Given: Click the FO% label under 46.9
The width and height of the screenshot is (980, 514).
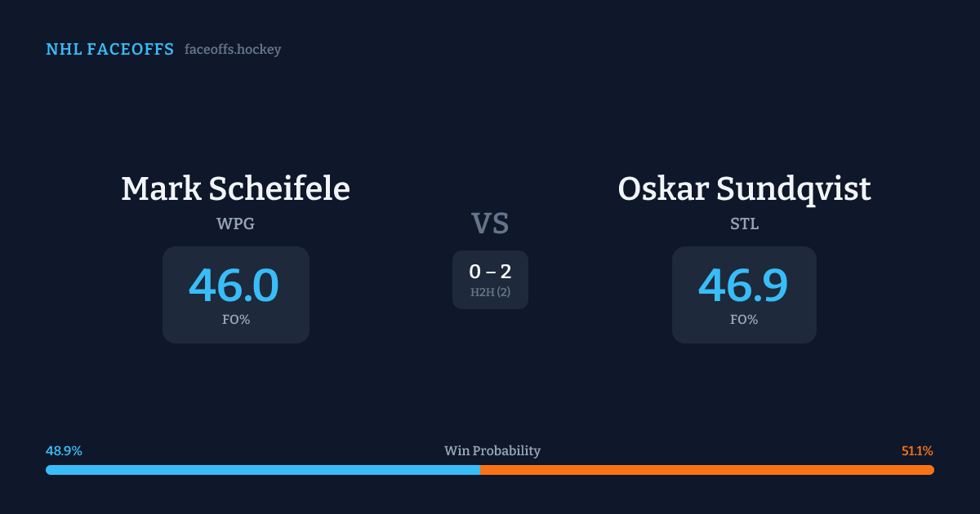Looking at the screenshot, I should (x=744, y=320).
